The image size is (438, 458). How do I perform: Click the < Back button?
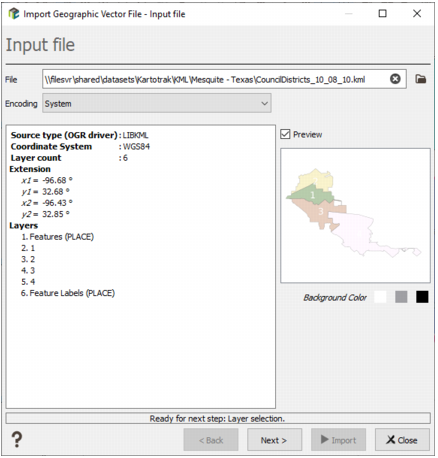click(x=211, y=440)
